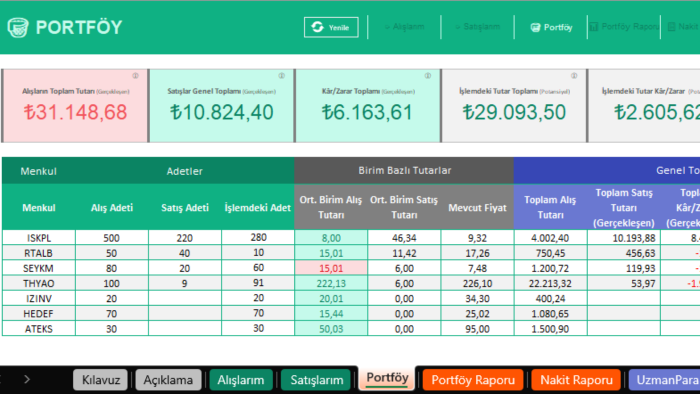
Task: Switch to the Alışlarım sheet tab
Action: click(241, 380)
